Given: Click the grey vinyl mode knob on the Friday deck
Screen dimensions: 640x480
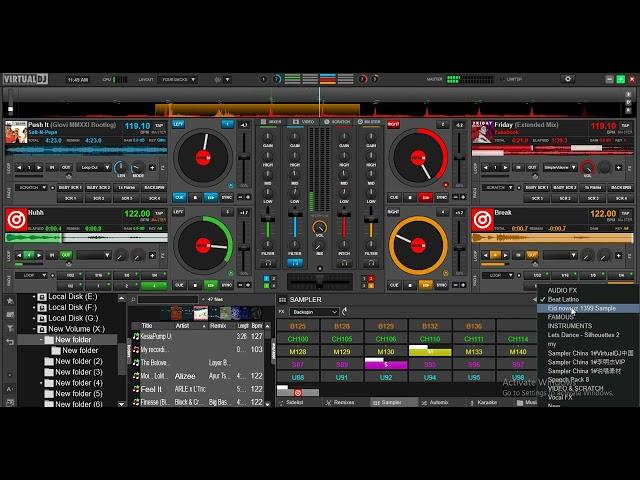Looking at the screenshot, I should pos(604,168).
